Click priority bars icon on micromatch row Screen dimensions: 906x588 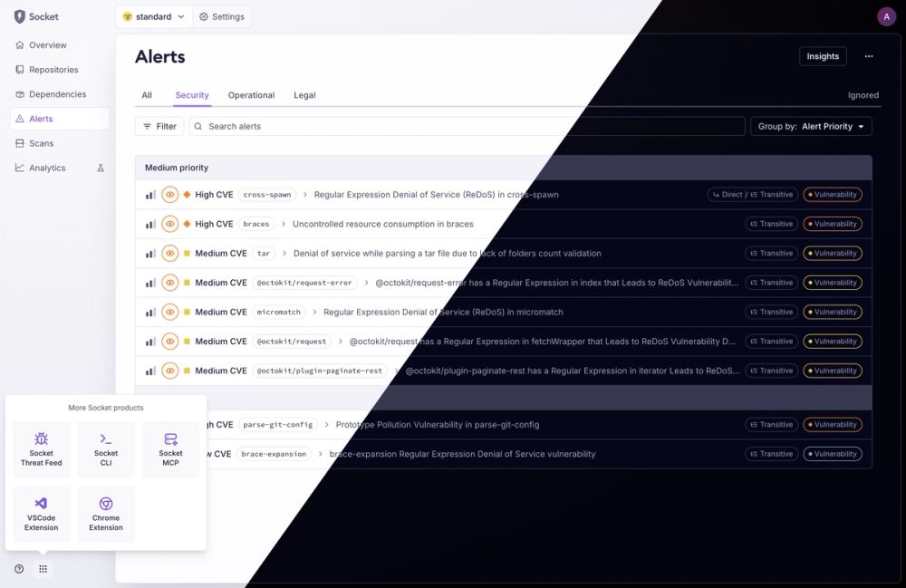(150, 313)
